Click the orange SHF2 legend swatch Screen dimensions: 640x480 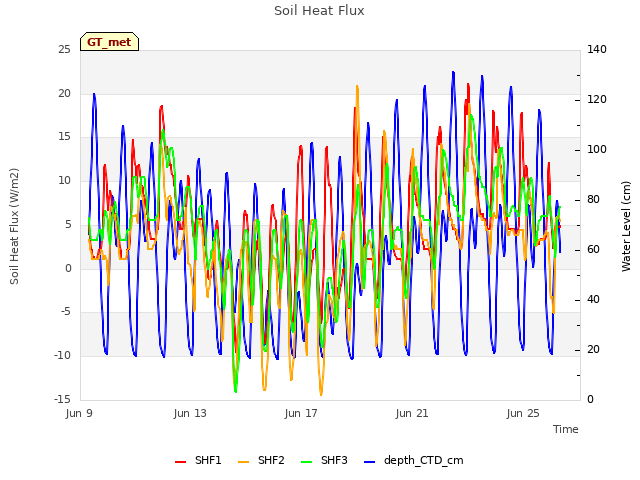243,462
